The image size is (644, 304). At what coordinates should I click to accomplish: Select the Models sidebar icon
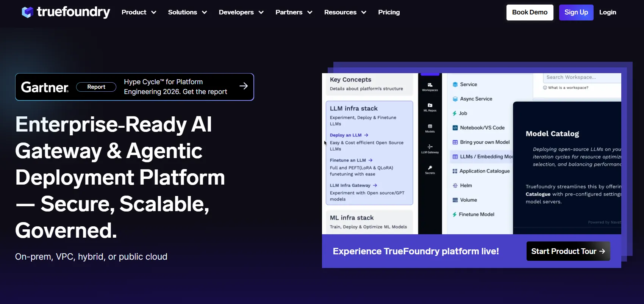(x=430, y=126)
